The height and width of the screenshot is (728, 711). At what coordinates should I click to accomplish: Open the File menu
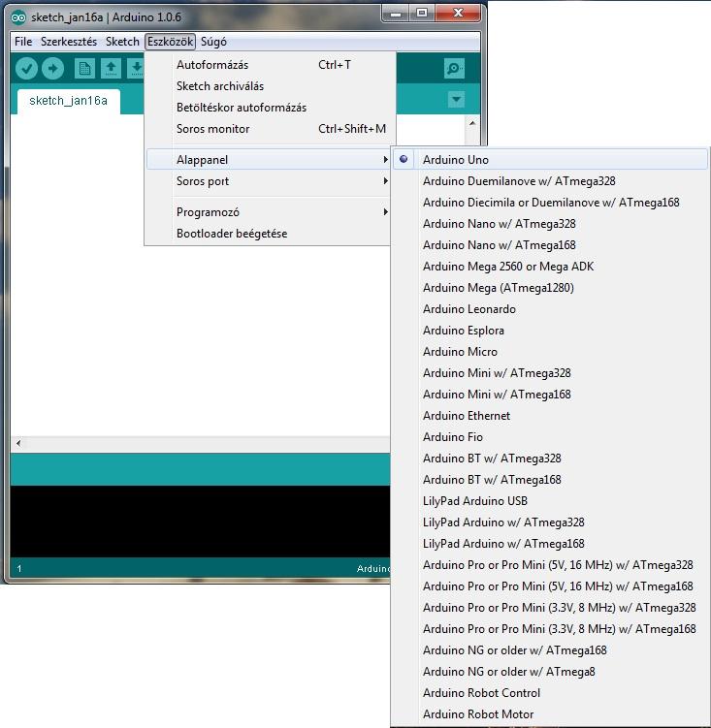pos(23,42)
